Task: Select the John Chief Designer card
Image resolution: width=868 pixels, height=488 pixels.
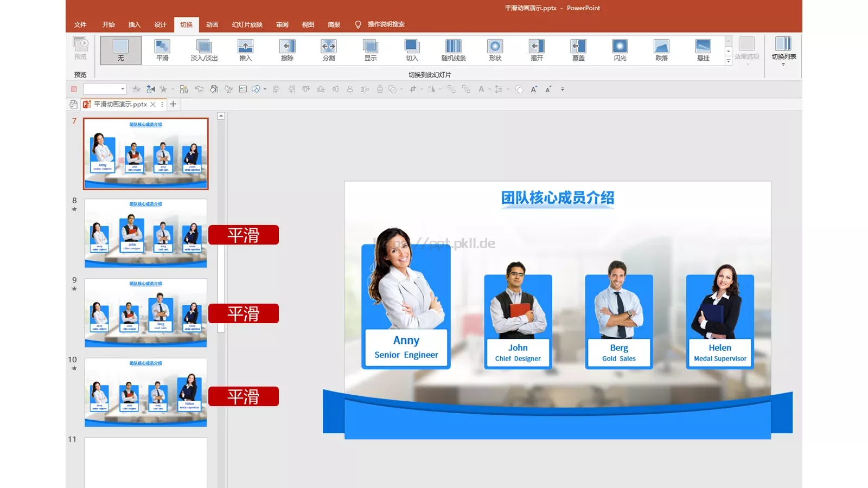Action: [518, 316]
